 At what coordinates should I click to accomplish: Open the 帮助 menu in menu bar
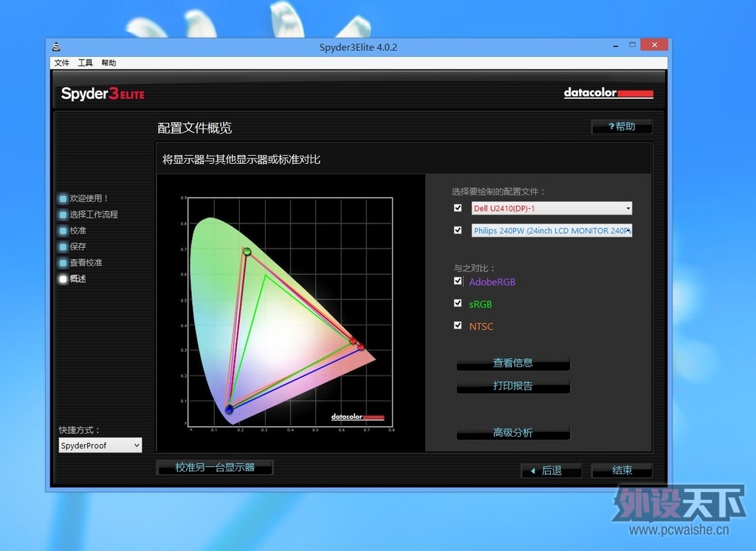tap(109, 63)
